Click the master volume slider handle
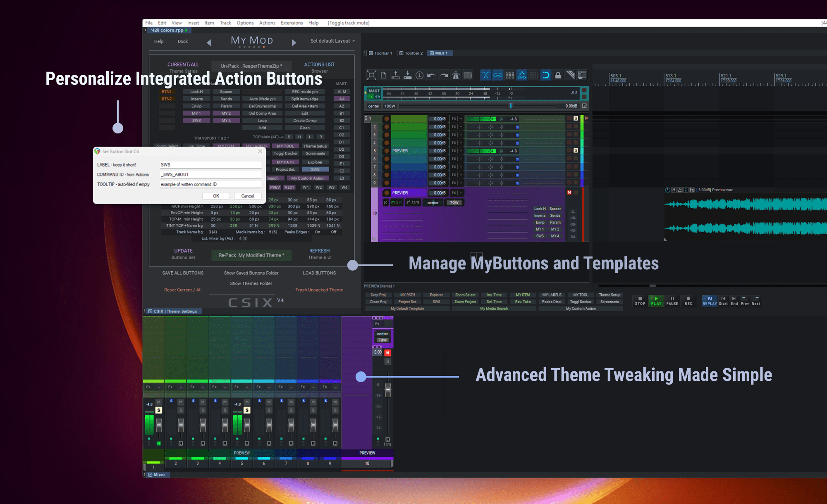Viewport: 827px width, 504px height. point(511,106)
